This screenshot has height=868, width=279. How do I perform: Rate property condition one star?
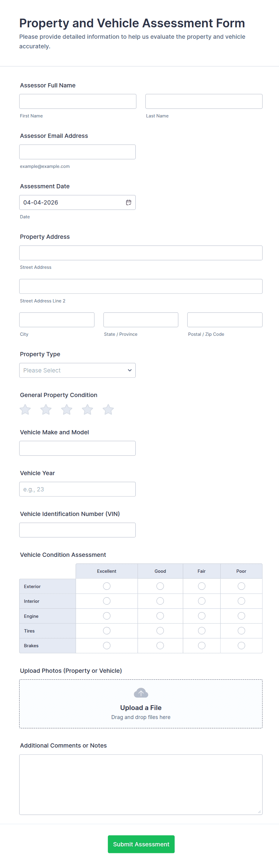point(25,410)
